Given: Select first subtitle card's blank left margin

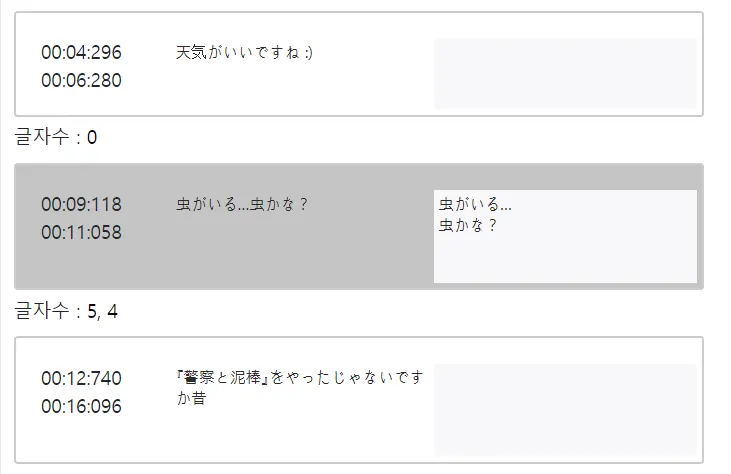Looking at the screenshot, I should pyautogui.click(x=27, y=65).
